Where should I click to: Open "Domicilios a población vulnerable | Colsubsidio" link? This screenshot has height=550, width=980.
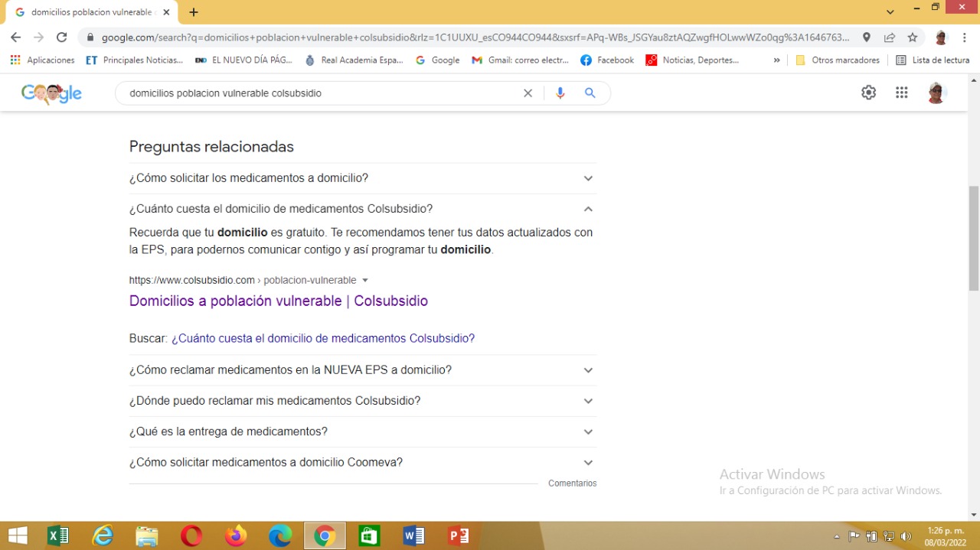278,301
